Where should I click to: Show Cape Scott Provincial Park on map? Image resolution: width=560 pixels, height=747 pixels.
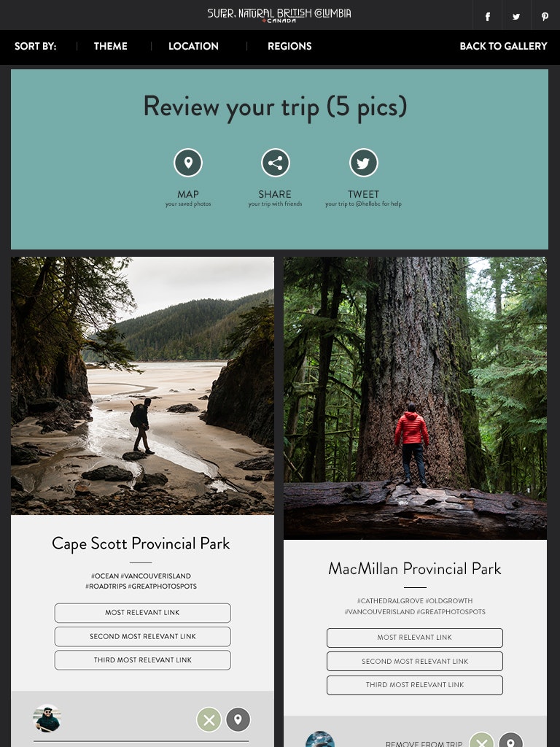[238, 719]
